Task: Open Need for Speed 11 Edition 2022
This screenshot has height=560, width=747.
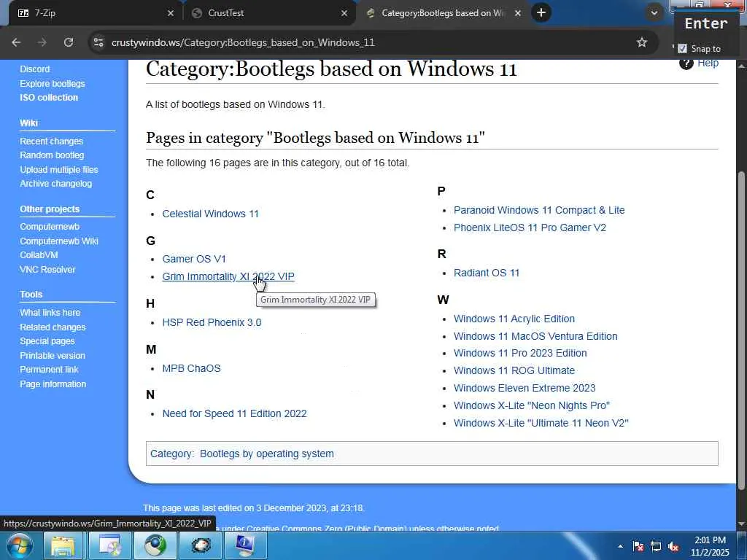Action: pyautogui.click(x=234, y=414)
